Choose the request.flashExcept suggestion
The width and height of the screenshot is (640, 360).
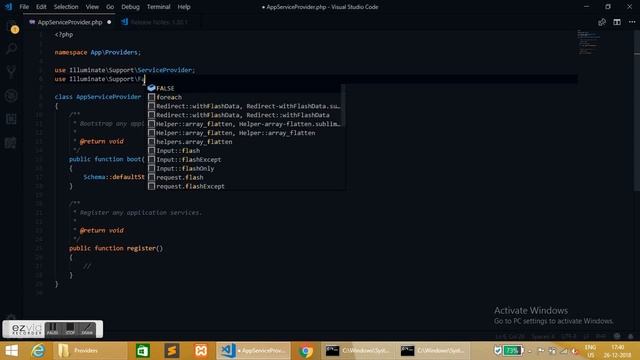click(245, 186)
